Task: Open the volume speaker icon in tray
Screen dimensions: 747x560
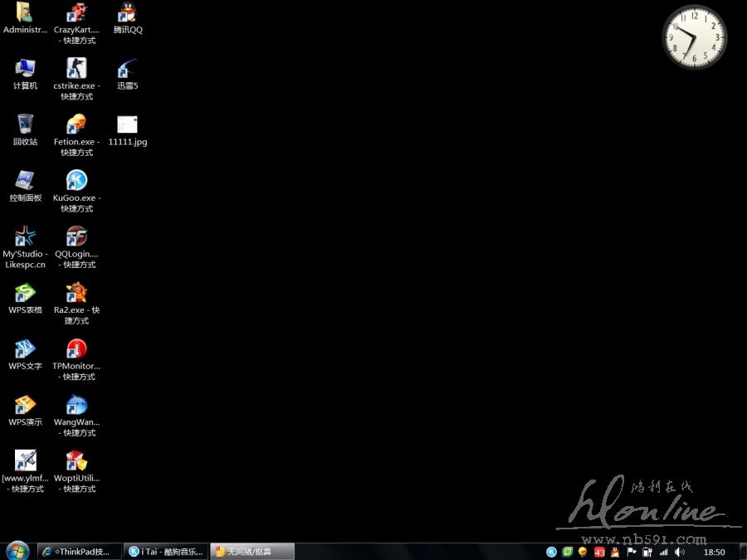Action: click(x=680, y=552)
